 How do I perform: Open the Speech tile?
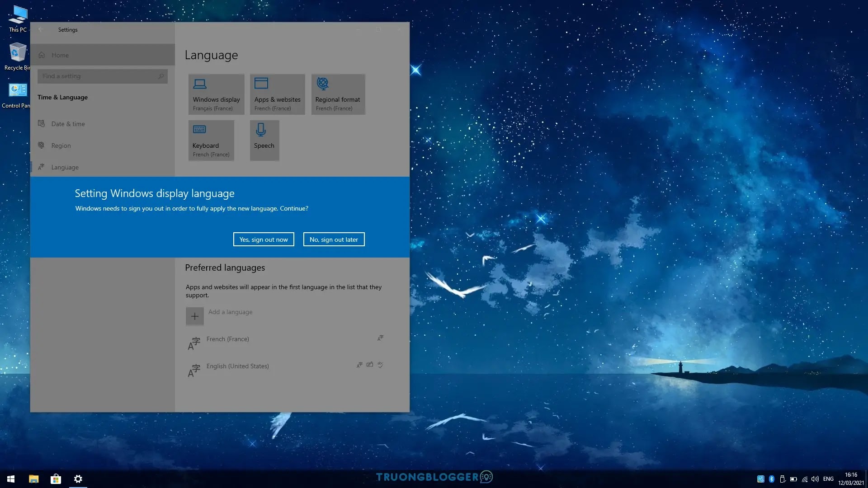point(264,141)
